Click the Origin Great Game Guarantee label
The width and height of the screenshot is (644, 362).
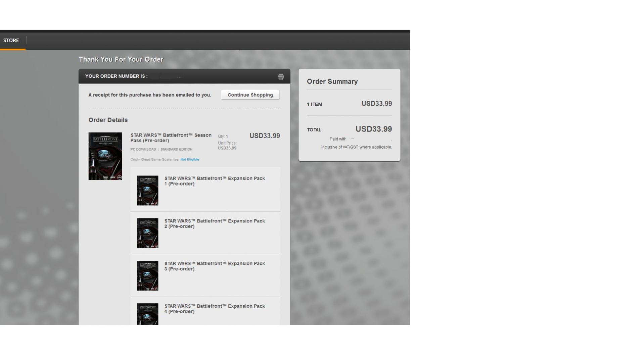155,160
